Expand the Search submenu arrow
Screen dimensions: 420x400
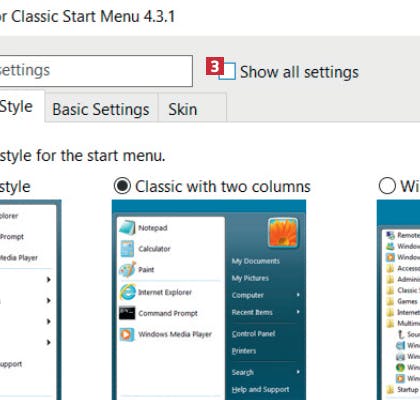[298, 372]
